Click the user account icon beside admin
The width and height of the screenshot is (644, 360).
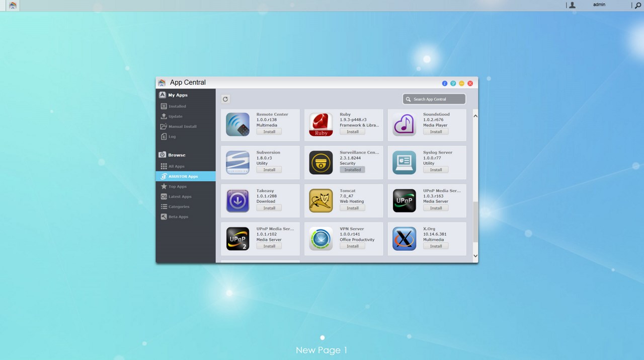click(572, 5)
